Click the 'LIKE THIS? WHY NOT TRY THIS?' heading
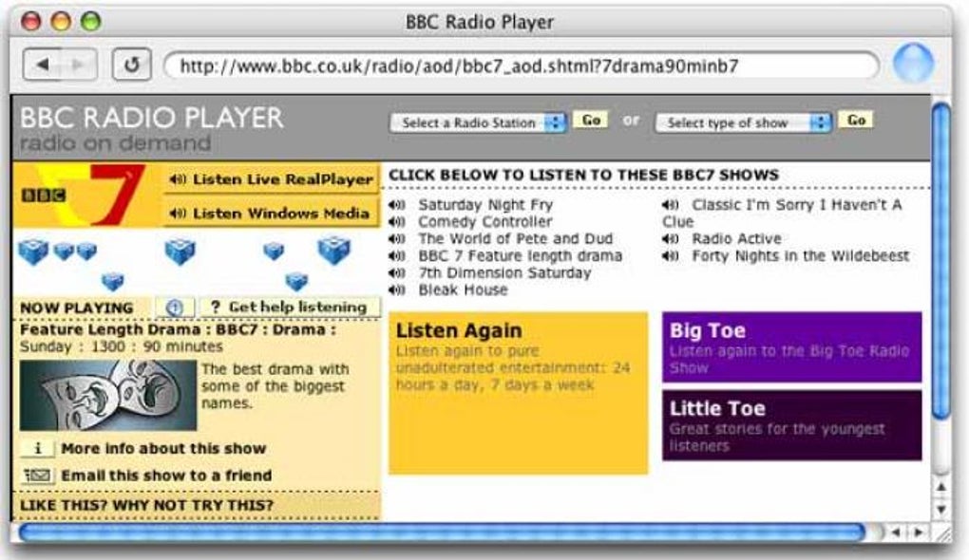969x560 pixels. tap(146, 505)
